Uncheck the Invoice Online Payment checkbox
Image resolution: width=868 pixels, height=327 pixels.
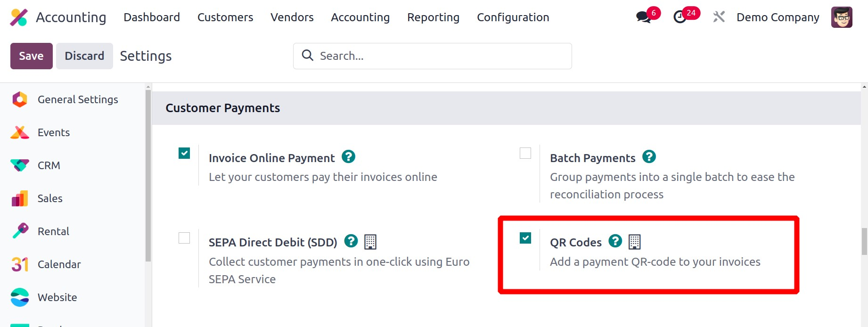coord(184,153)
